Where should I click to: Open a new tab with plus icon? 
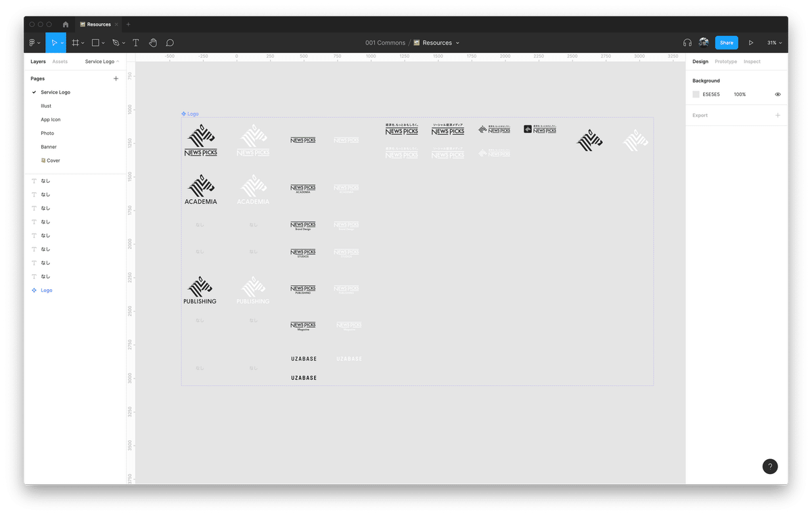[129, 24]
